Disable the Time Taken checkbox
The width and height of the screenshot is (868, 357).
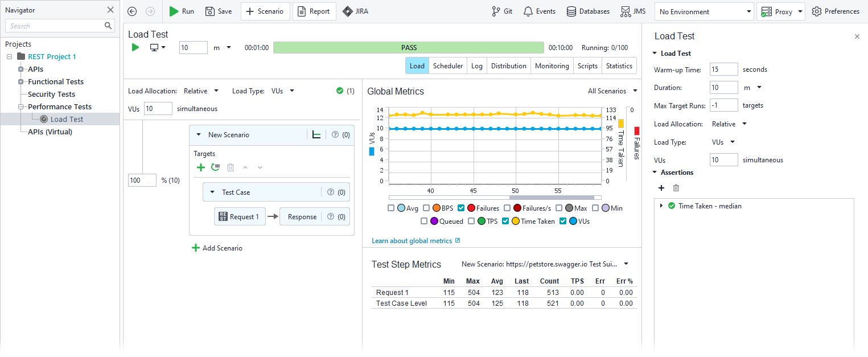(504, 221)
